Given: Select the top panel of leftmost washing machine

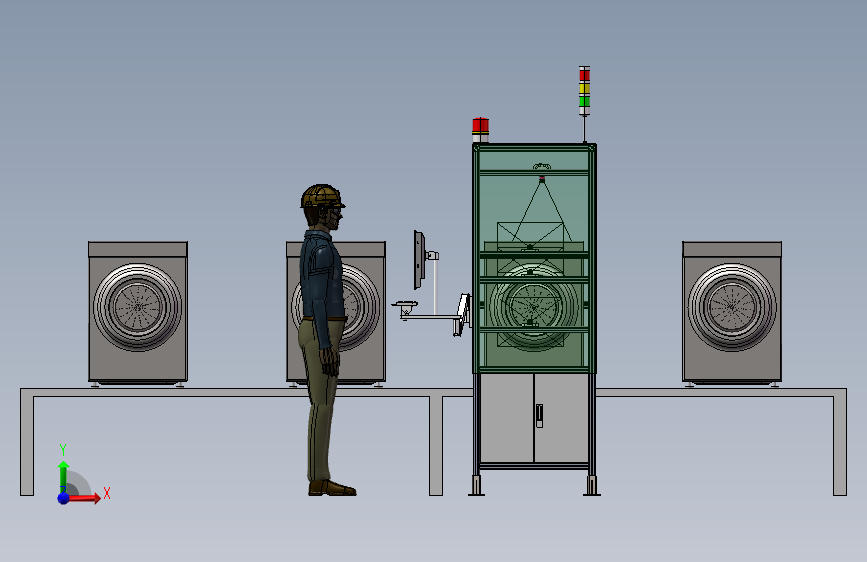Looking at the screenshot, I should (x=138, y=249).
